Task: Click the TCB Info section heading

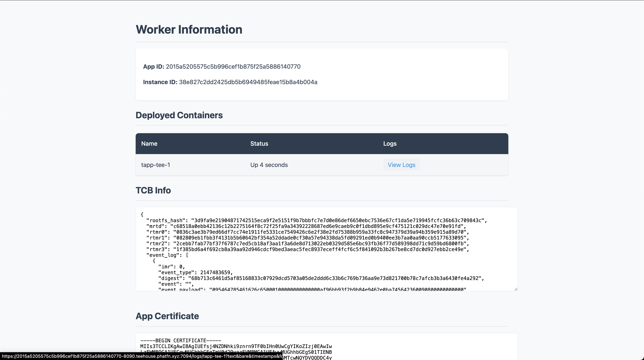Action: coord(153,190)
